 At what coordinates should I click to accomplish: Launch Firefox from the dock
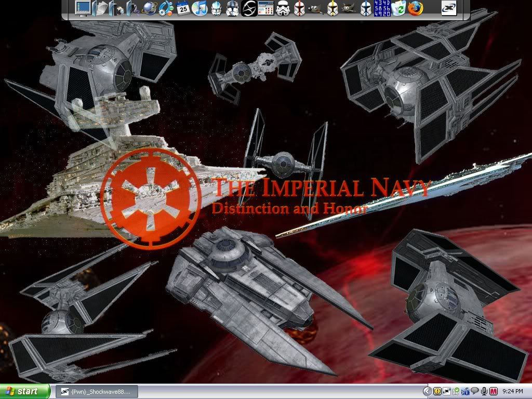click(x=415, y=8)
